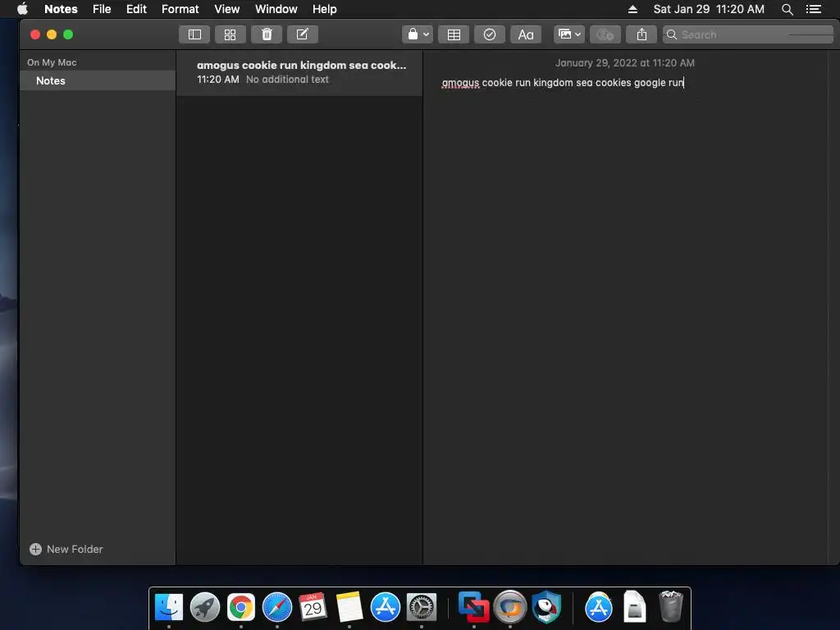Screen dimensions: 840x630
Task: Open the photos media dropdown
Action: pos(569,34)
